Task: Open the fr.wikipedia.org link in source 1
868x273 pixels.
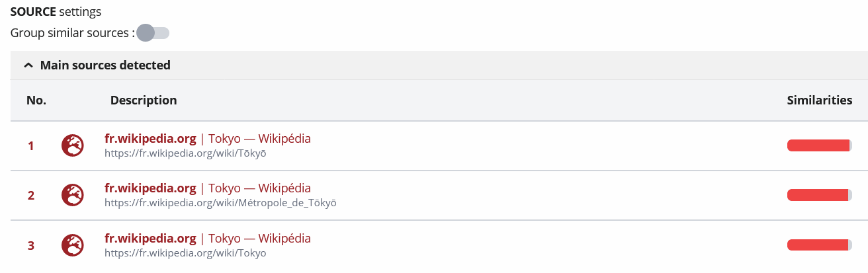Action: point(150,139)
